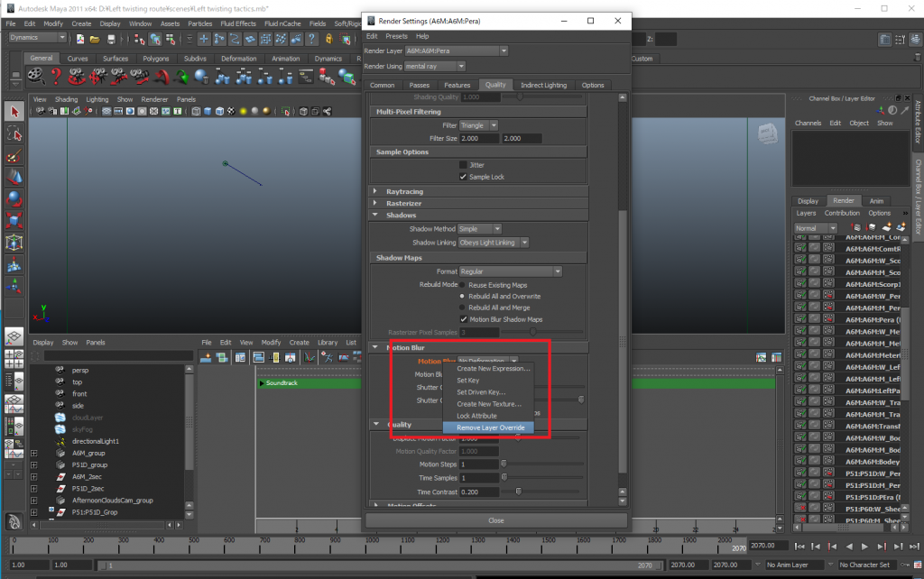Adjust the Time Contrast slider
Image resolution: width=924 pixels, height=579 pixels.
point(519,492)
